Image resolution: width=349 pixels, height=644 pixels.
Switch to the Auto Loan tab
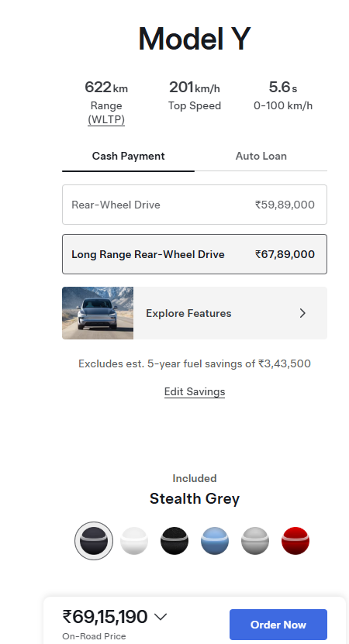pos(261,157)
